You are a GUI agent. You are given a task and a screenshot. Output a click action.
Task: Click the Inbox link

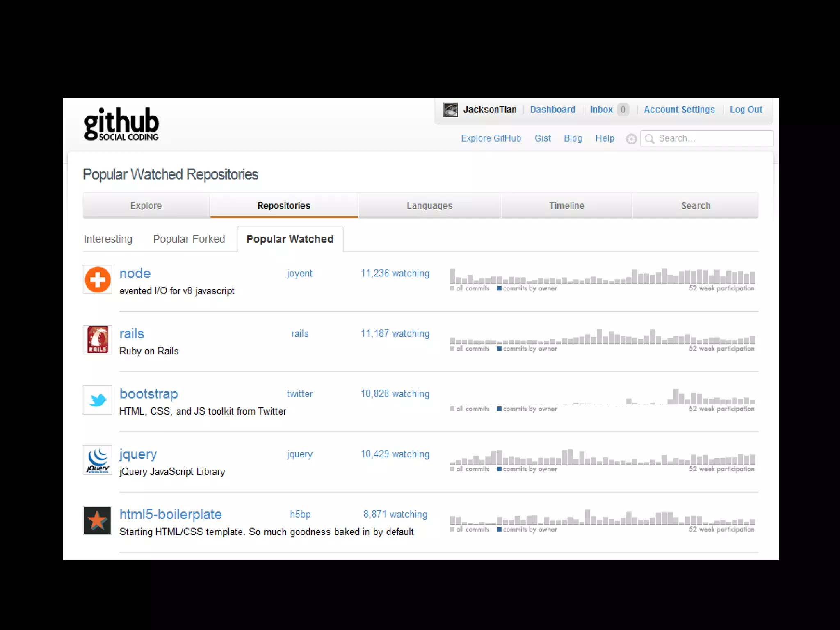coord(601,110)
